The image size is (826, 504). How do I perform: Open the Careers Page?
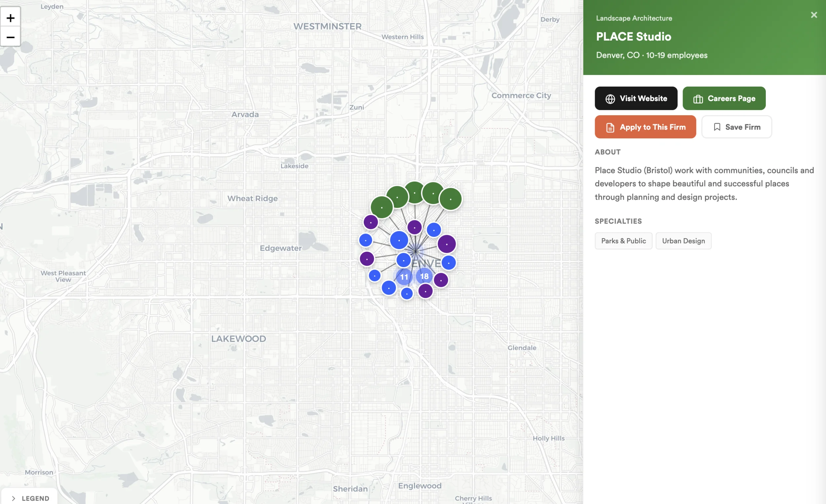pyautogui.click(x=724, y=98)
